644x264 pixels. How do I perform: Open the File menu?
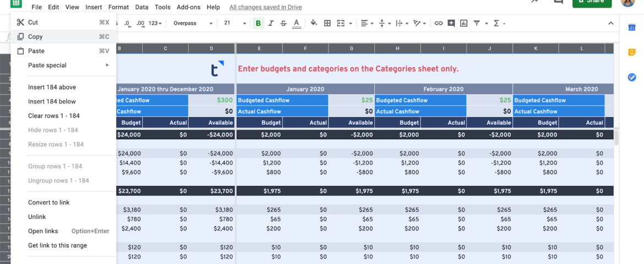point(36,7)
